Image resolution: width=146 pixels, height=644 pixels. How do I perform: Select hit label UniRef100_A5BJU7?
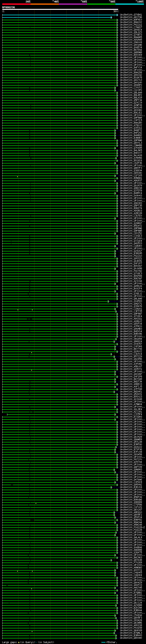131,366
